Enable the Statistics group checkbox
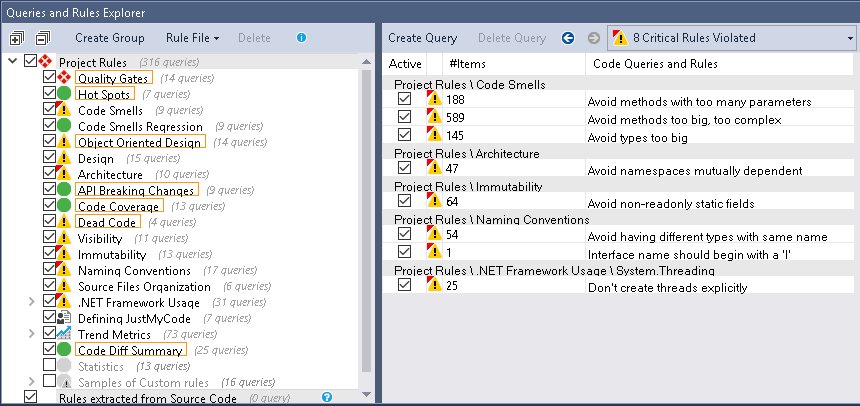 (49, 366)
